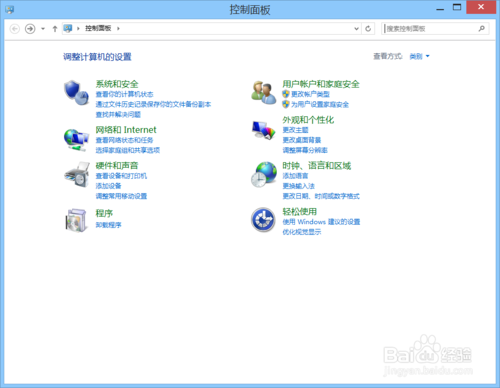Click 查看设备和打印机 link

(x=121, y=176)
